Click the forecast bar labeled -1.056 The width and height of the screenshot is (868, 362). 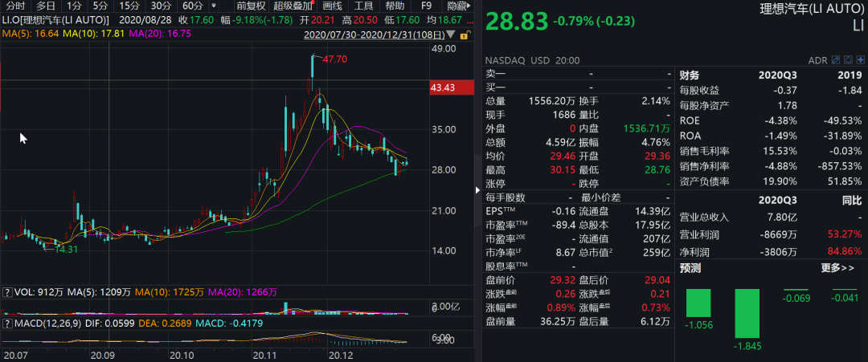(x=698, y=303)
